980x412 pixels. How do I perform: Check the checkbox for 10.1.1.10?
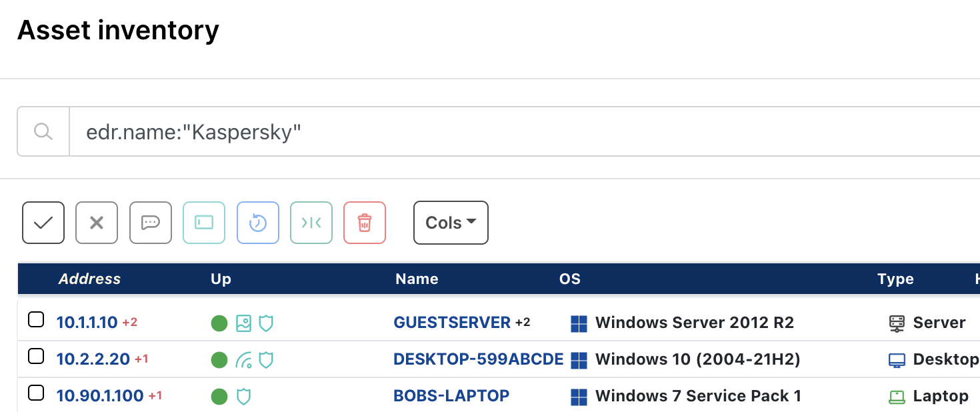[36, 319]
